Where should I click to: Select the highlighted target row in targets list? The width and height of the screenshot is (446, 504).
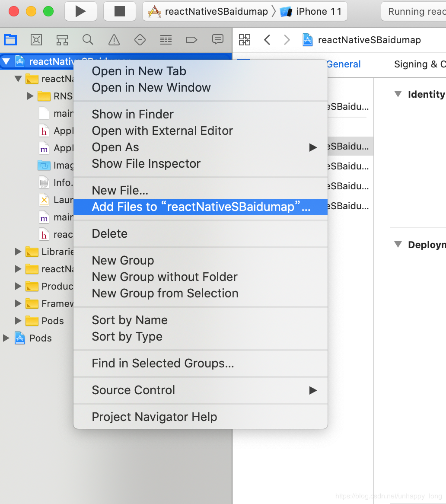[350, 146]
